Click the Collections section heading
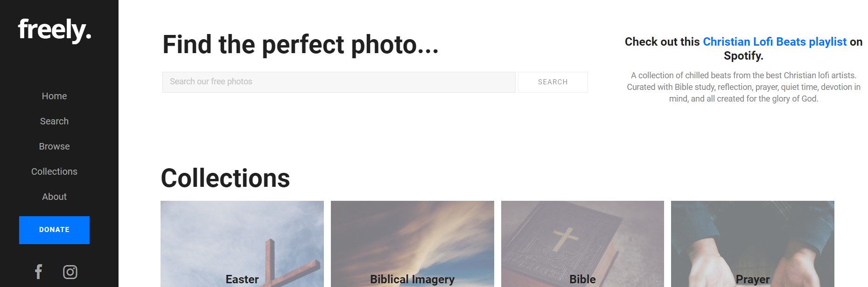 [225, 178]
